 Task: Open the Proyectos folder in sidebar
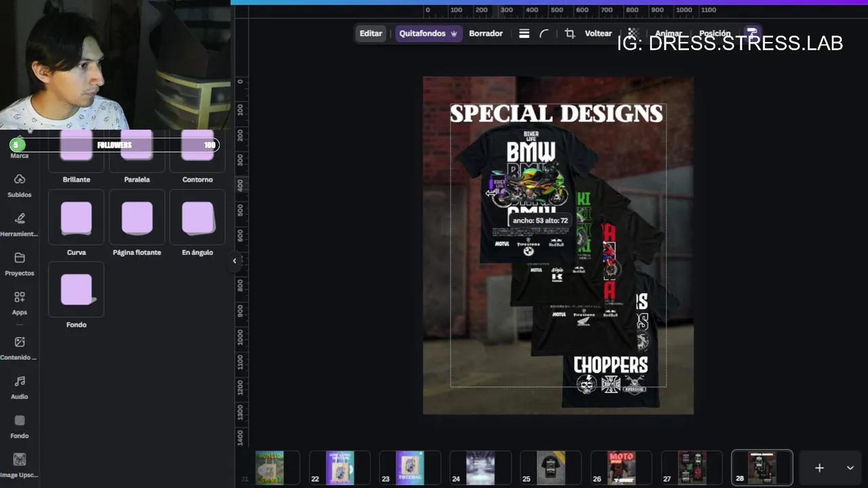[20, 264]
